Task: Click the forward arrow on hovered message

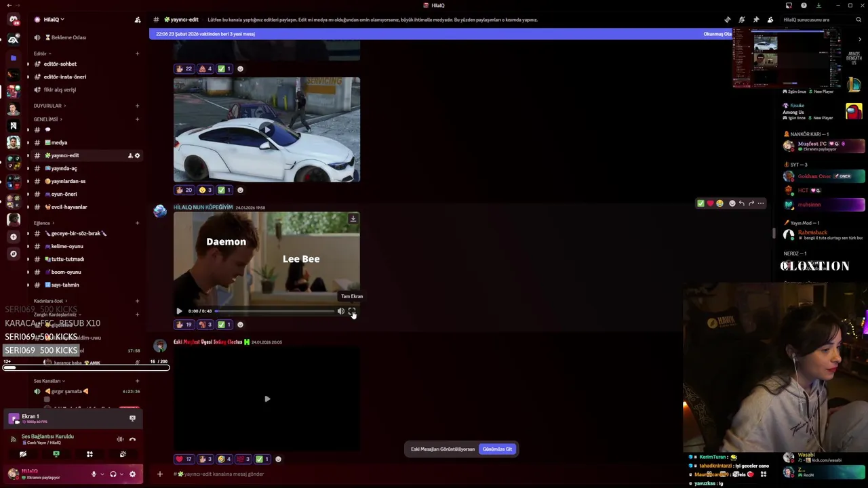Action: tap(751, 203)
